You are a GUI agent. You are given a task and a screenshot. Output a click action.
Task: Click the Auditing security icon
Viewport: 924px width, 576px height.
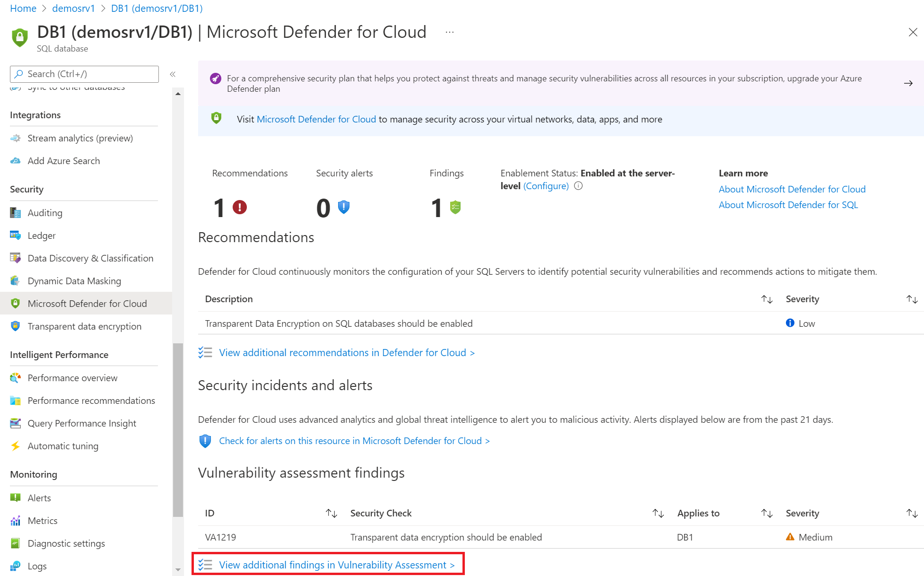click(x=15, y=212)
